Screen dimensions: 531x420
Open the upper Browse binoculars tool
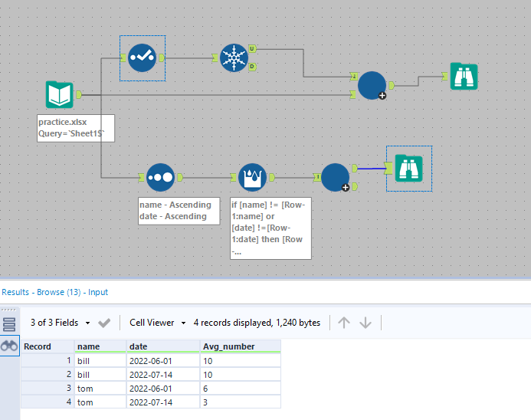[464, 76]
